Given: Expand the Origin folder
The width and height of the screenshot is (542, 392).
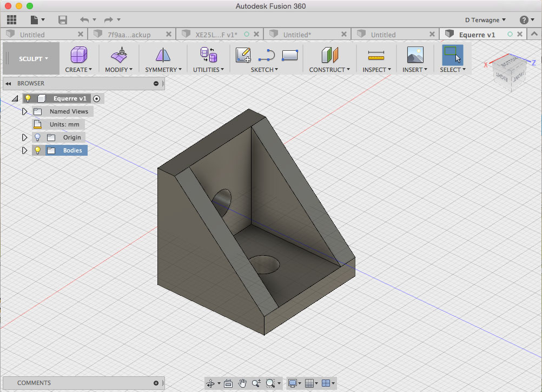Looking at the screenshot, I should click(x=24, y=137).
